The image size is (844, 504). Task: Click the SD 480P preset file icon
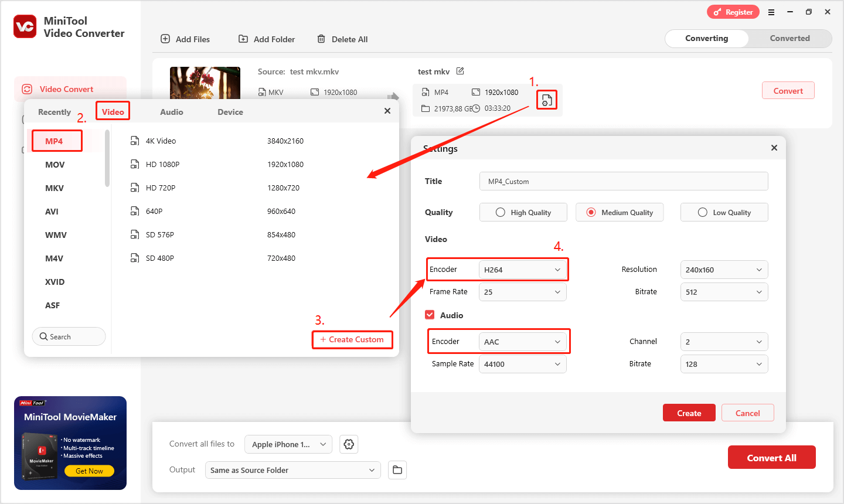[x=135, y=258]
